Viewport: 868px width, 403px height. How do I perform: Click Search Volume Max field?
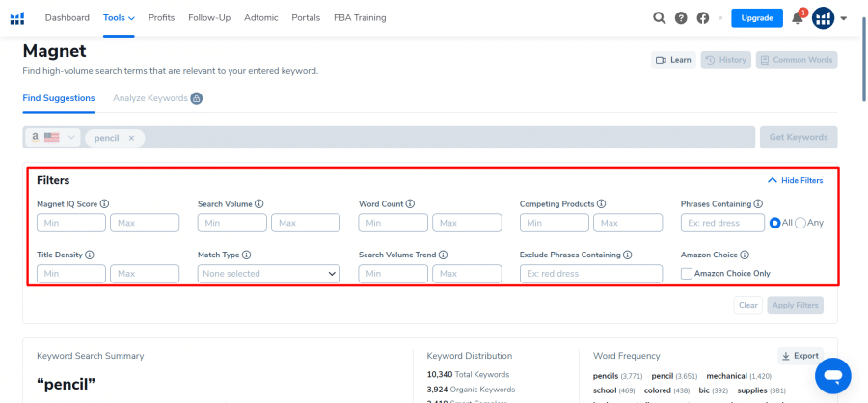(306, 223)
